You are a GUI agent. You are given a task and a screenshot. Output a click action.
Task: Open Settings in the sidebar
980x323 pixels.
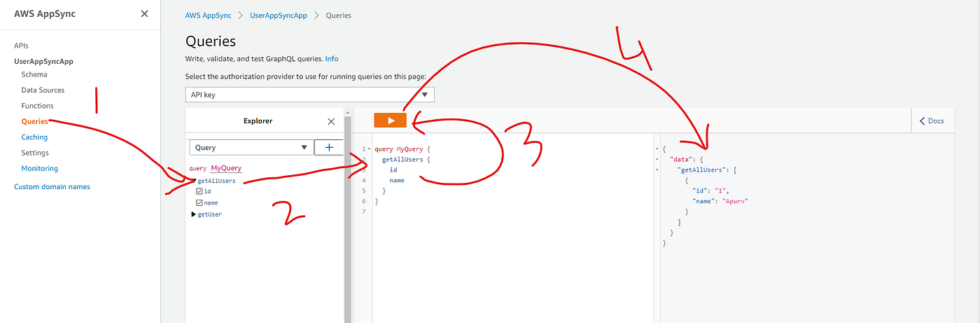click(x=35, y=153)
